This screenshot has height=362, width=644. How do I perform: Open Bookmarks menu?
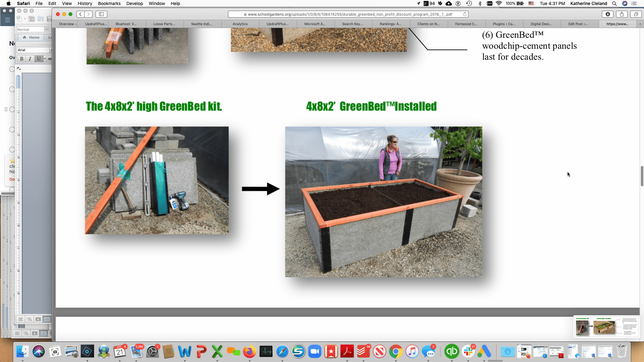point(109,3)
